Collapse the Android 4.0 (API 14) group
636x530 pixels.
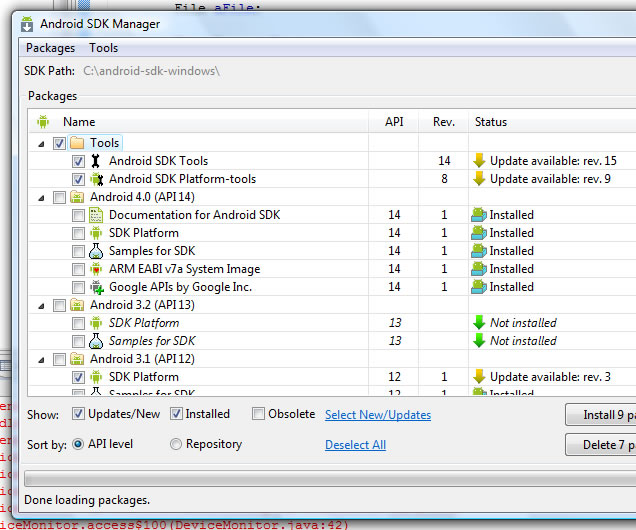pos(42,197)
